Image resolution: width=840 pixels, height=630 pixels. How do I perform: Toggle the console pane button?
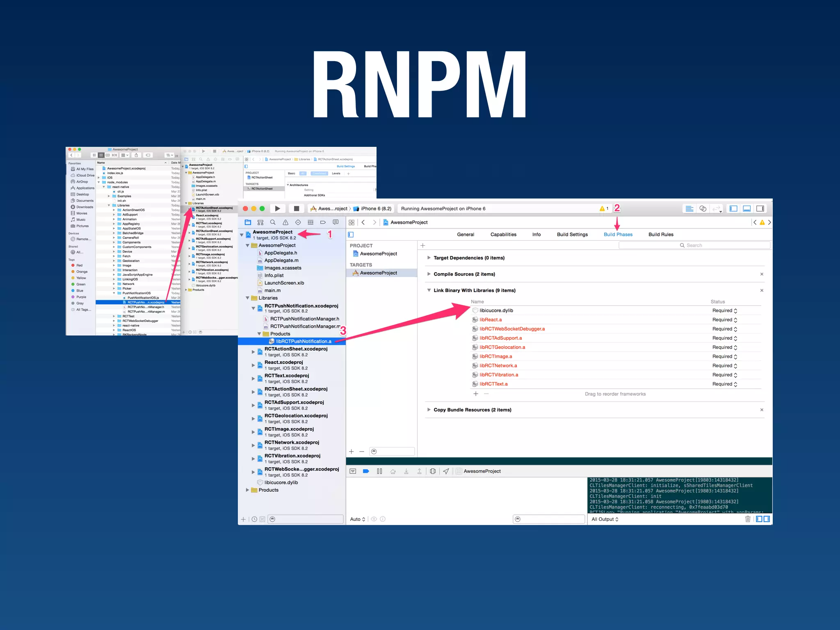coord(767,519)
